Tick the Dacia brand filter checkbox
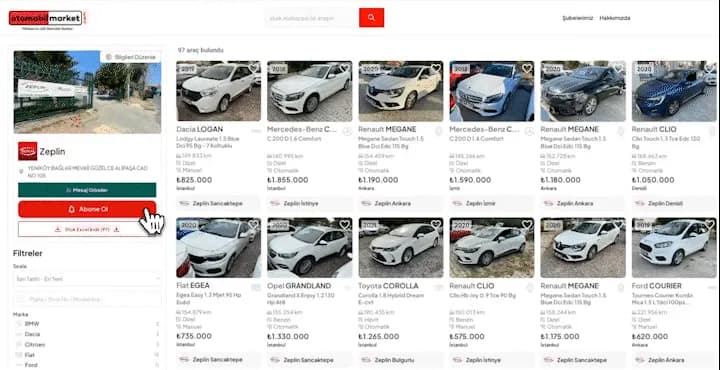The image size is (720, 370). [19, 334]
